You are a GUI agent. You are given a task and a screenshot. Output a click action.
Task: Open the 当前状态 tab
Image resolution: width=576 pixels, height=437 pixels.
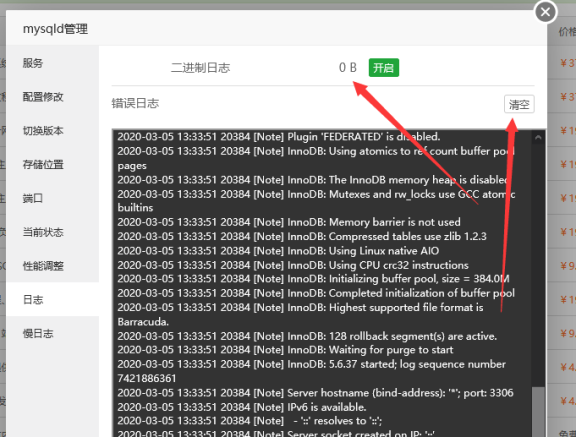pos(52,232)
